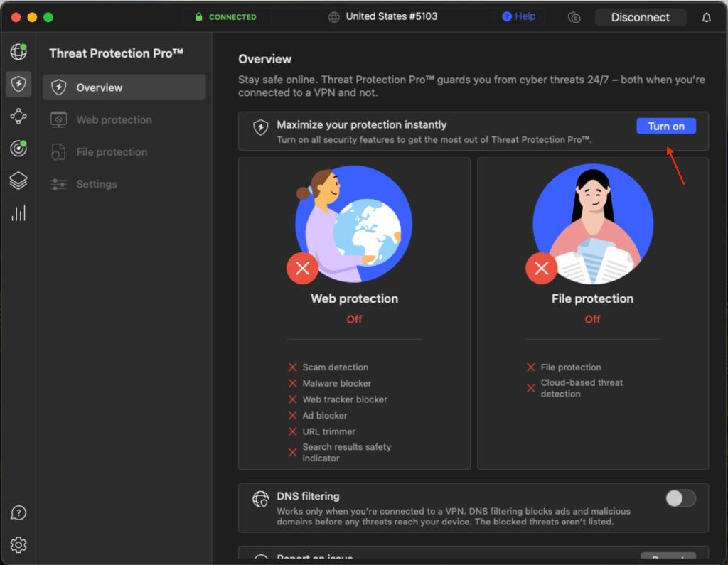Click the Scam detection row
Viewport: 728px width, 565px height.
328,367
